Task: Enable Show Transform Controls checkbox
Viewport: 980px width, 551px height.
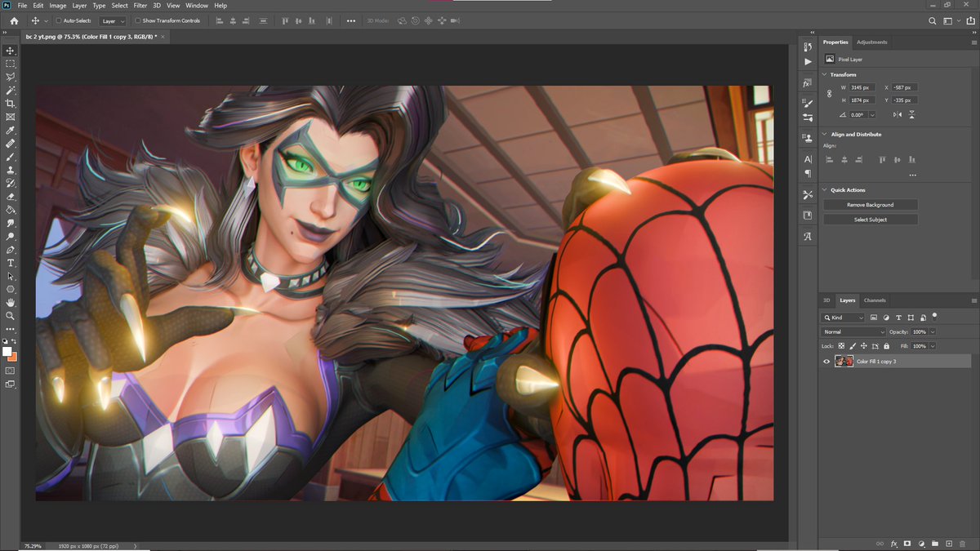Action: point(138,20)
